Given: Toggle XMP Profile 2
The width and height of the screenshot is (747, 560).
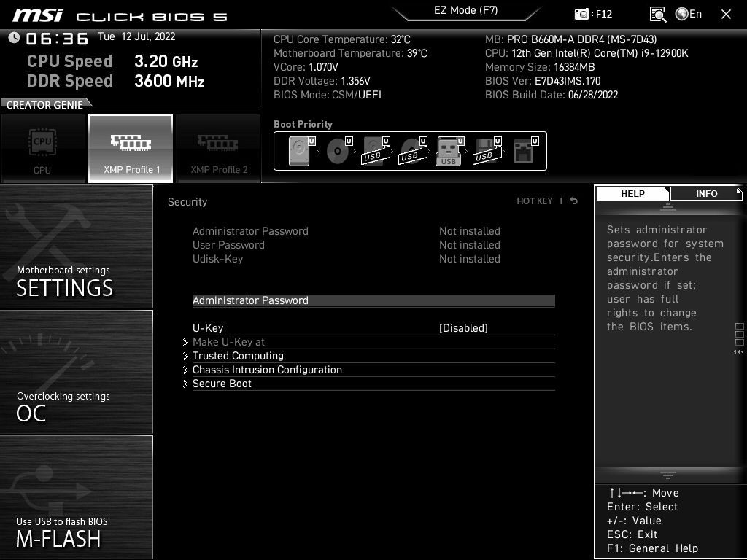Looking at the screenshot, I should click(x=219, y=149).
